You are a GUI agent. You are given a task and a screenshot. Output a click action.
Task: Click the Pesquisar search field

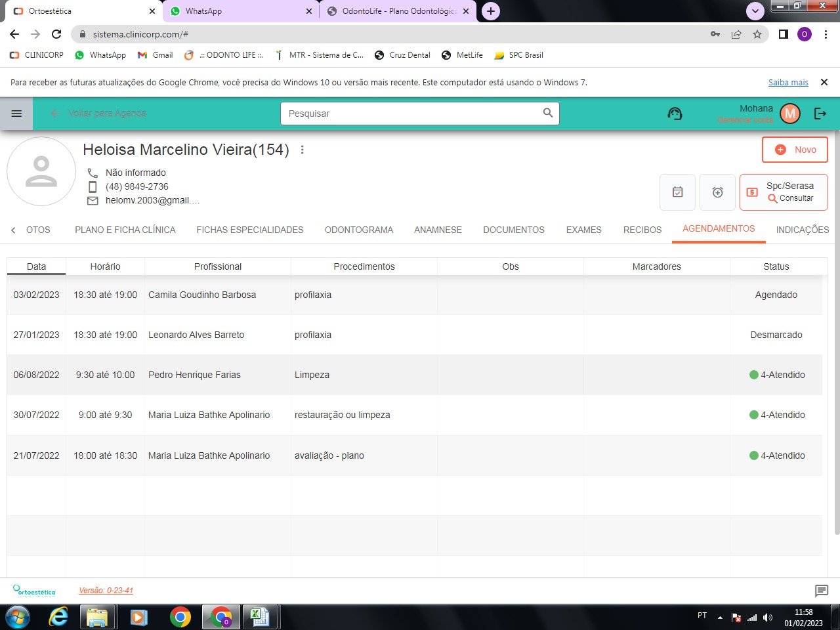coord(413,114)
